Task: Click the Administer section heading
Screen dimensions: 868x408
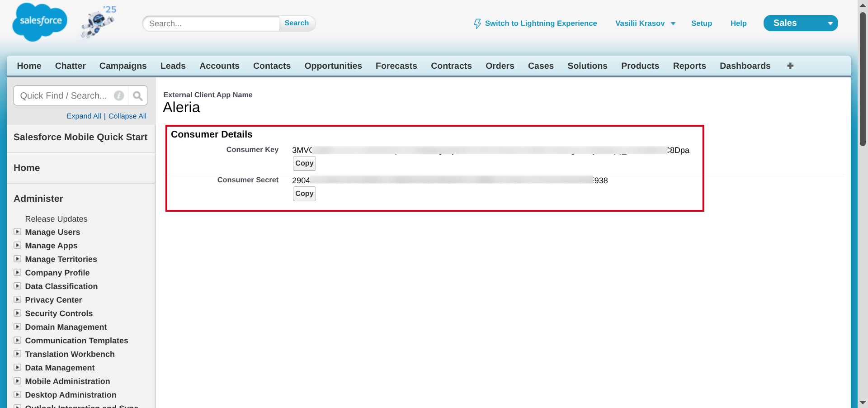Action: click(38, 199)
